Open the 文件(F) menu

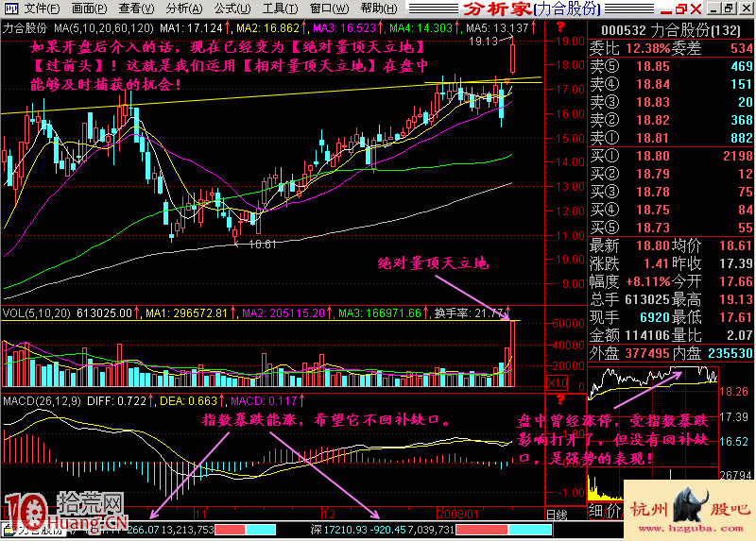(42, 8)
